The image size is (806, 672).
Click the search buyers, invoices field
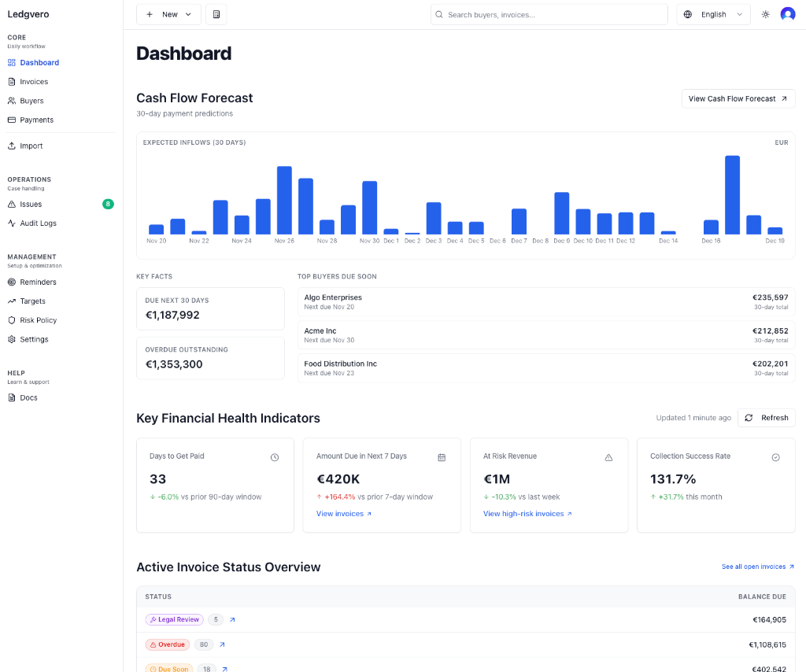[549, 14]
